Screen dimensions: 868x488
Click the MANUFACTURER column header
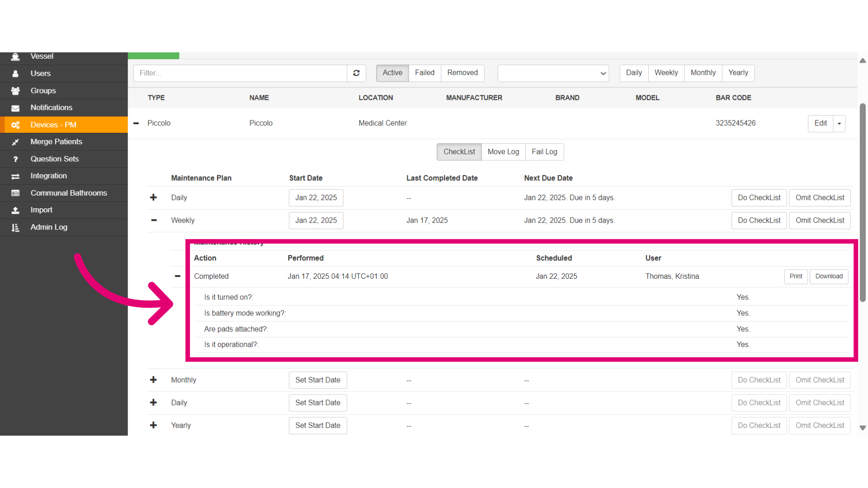474,98
